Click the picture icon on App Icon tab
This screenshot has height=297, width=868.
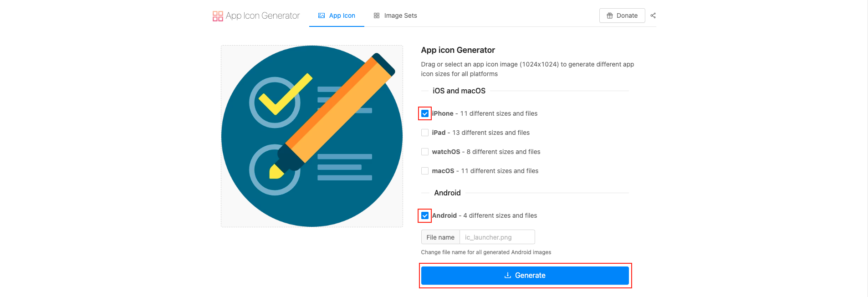322,15
